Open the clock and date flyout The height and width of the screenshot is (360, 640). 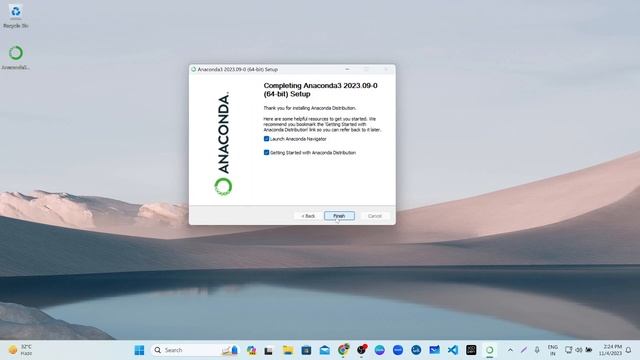pos(610,350)
